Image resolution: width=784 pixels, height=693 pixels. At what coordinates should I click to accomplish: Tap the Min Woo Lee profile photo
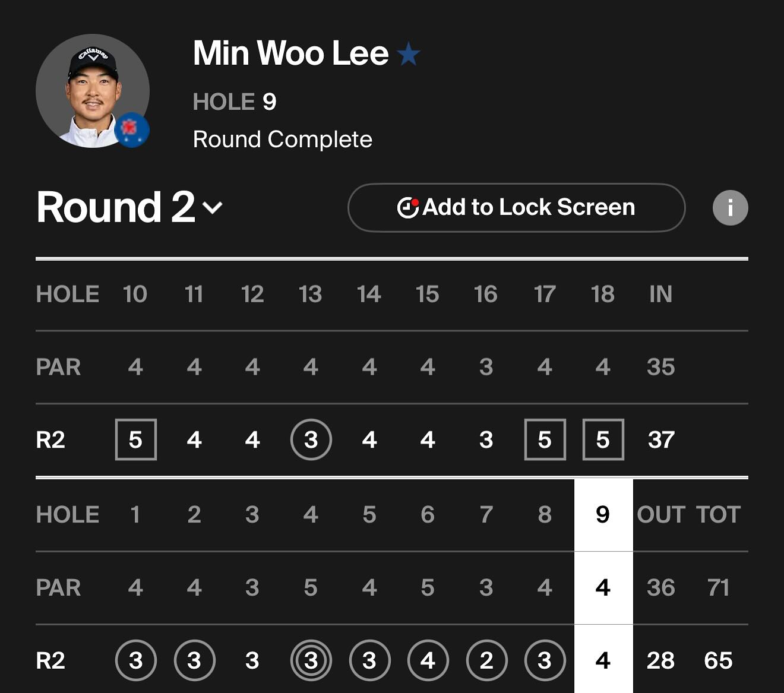(92, 90)
